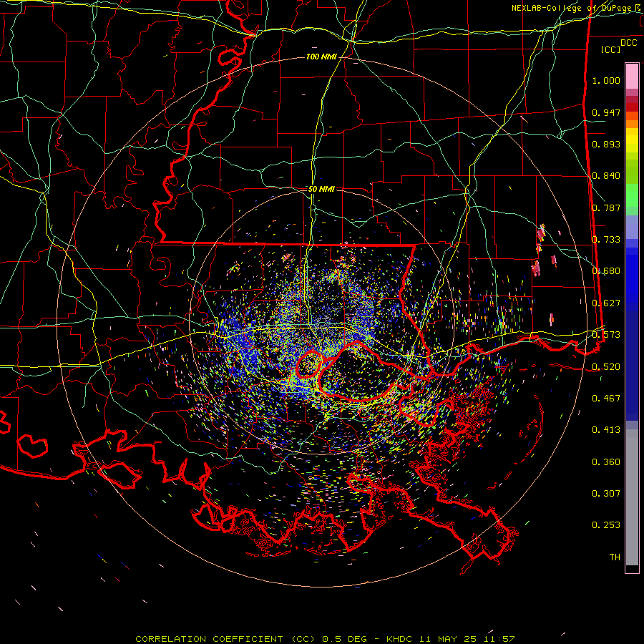This screenshot has width=644, height=644.
Task: Pick the pink segment of the color bar
Action: click(632, 76)
